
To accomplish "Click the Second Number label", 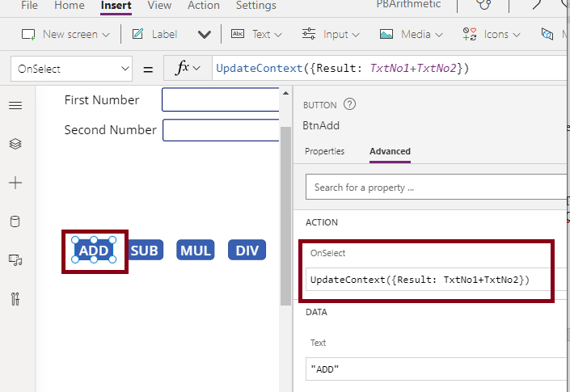I will click(x=110, y=129).
